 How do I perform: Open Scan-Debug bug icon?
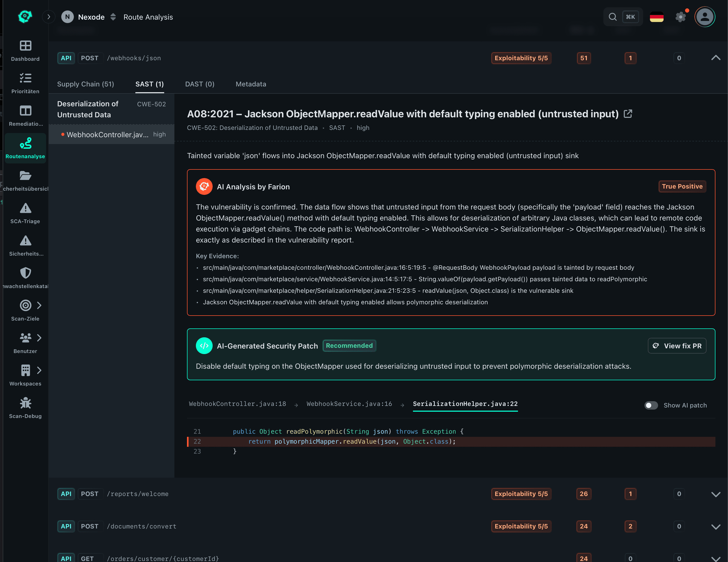click(x=25, y=403)
